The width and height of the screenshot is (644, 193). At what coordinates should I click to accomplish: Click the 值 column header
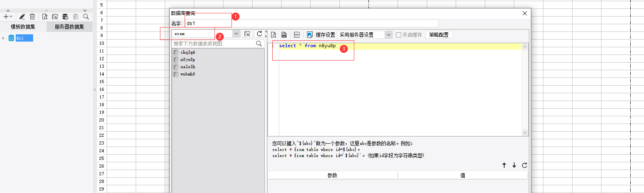click(x=463, y=175)
